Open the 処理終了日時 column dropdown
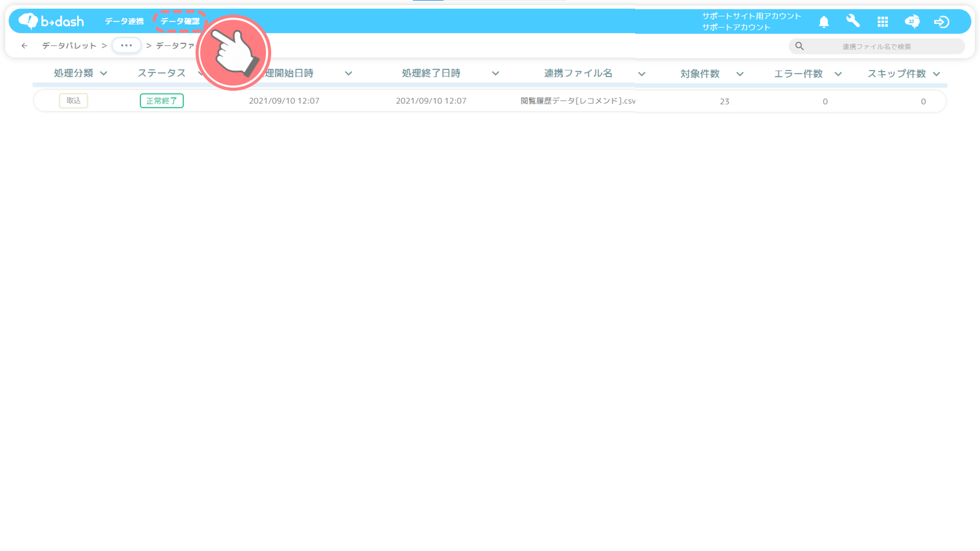 pos(495,74)
